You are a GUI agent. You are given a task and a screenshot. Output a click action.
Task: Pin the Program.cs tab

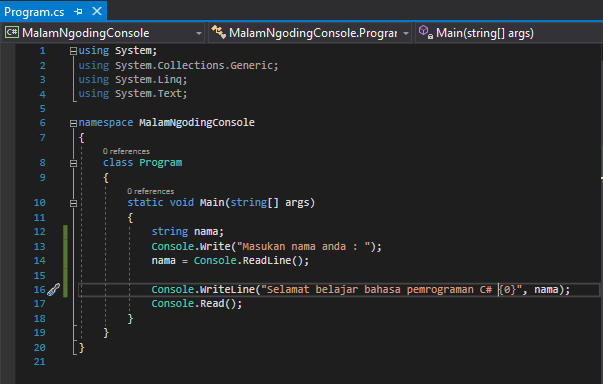click(x=78, y=12)
